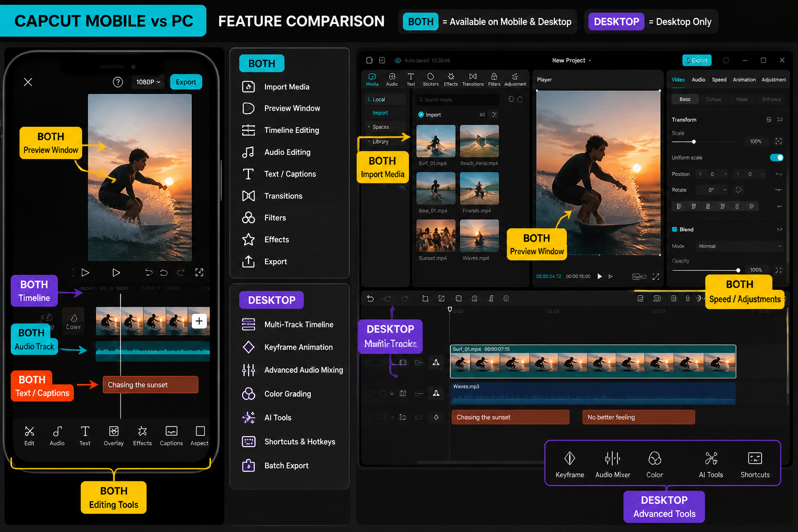Open Shortcuts in the advanced tools bar
Screen dimensions: 798x532
click(x=755, y=464)
